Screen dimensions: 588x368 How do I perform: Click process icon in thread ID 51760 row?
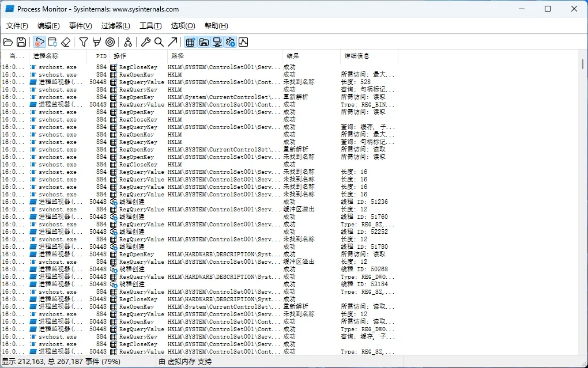[33, 217]
